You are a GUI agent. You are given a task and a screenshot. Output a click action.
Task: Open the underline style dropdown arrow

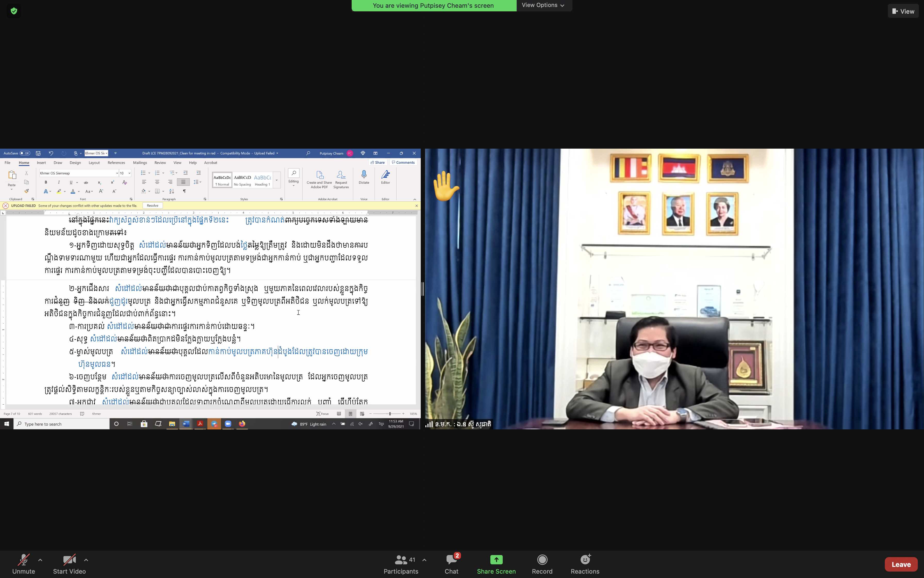point(77,182)
